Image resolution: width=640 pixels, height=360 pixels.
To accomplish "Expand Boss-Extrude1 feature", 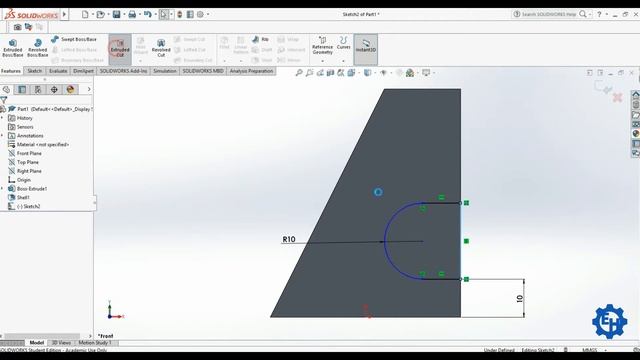I will tap(2, 189).
